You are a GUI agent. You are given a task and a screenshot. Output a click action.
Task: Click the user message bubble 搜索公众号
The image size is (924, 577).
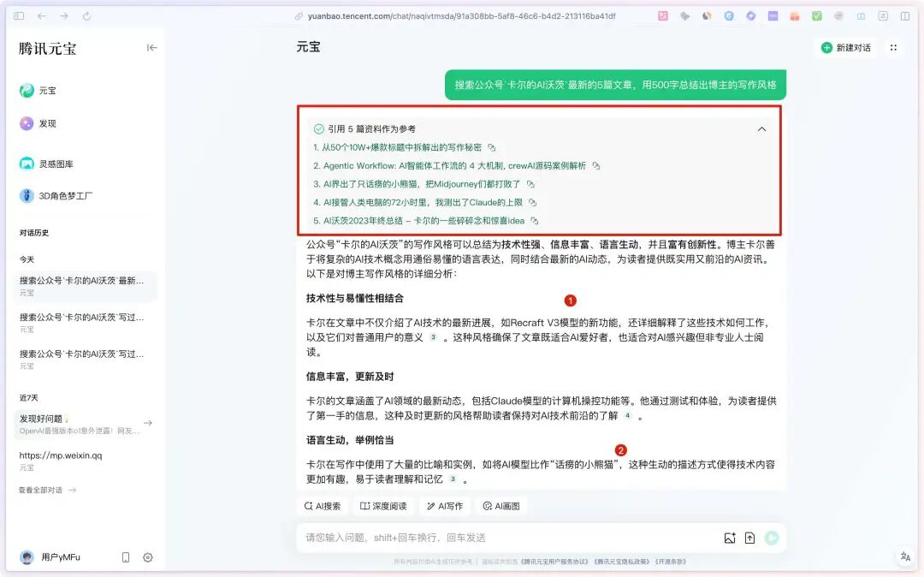[615, 85]
